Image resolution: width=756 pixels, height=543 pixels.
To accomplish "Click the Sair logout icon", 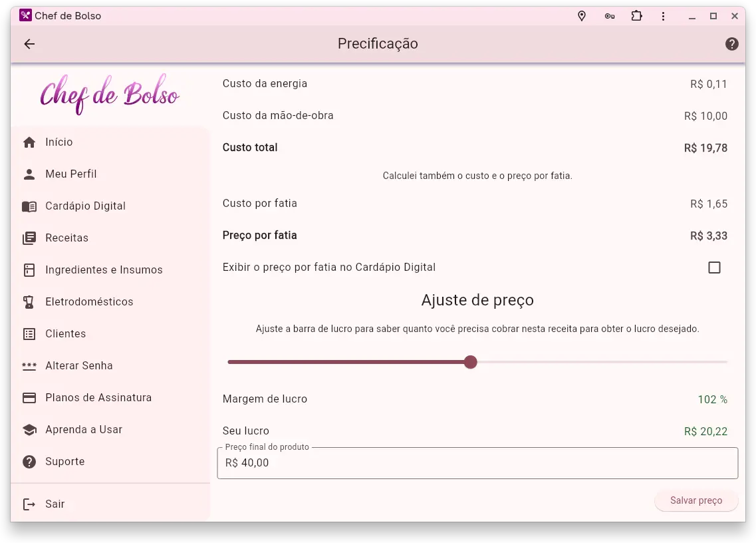I will [x=29, y=504].
